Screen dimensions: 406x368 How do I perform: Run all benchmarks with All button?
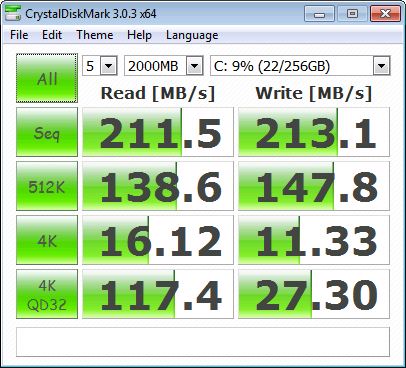point(47,78)
